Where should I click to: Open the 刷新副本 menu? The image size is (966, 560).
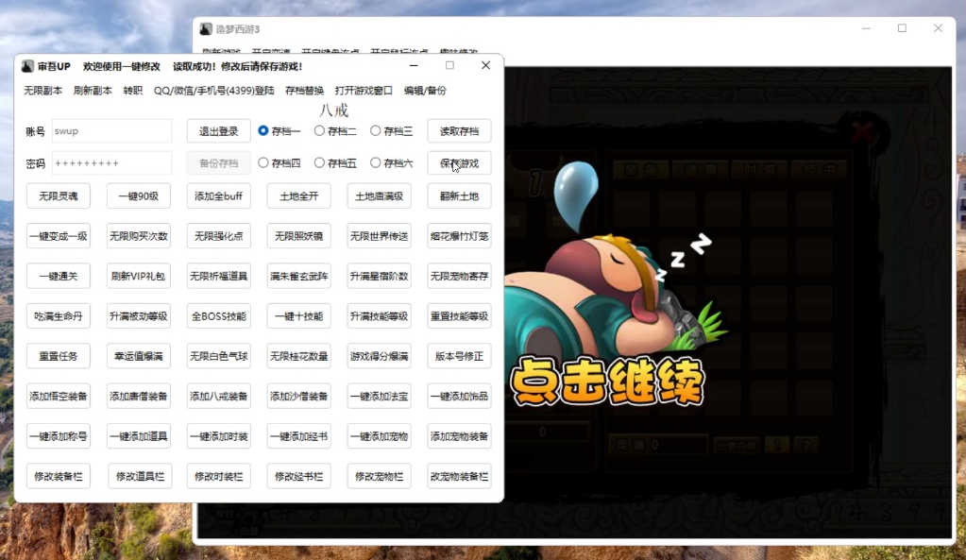pyautogui.click(x=93, y=91)
